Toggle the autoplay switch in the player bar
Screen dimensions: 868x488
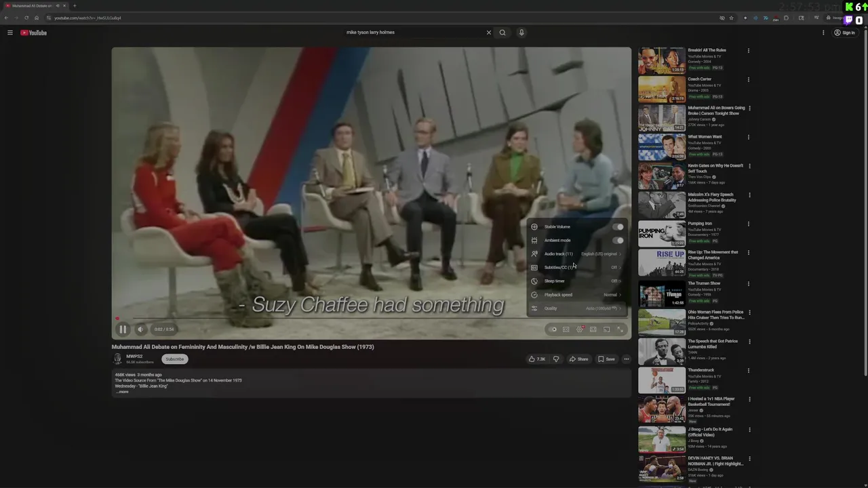tap(553, 329)
